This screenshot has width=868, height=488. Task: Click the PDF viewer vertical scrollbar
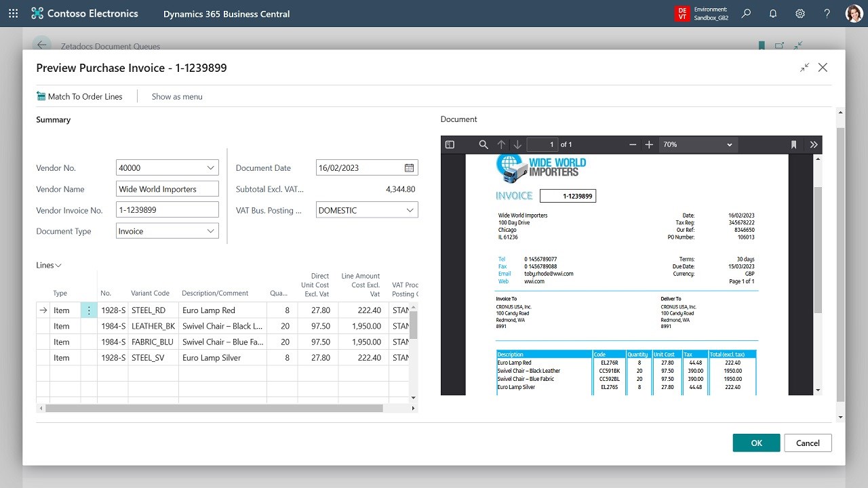click(817, 251)
